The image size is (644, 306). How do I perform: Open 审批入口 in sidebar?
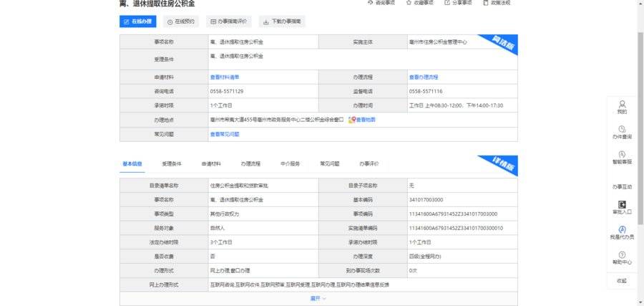(x=623, y=208)
